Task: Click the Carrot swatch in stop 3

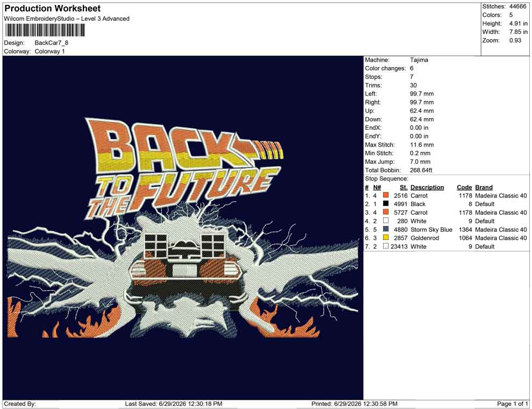Action: pyautogui.click(x=386, y=212)
